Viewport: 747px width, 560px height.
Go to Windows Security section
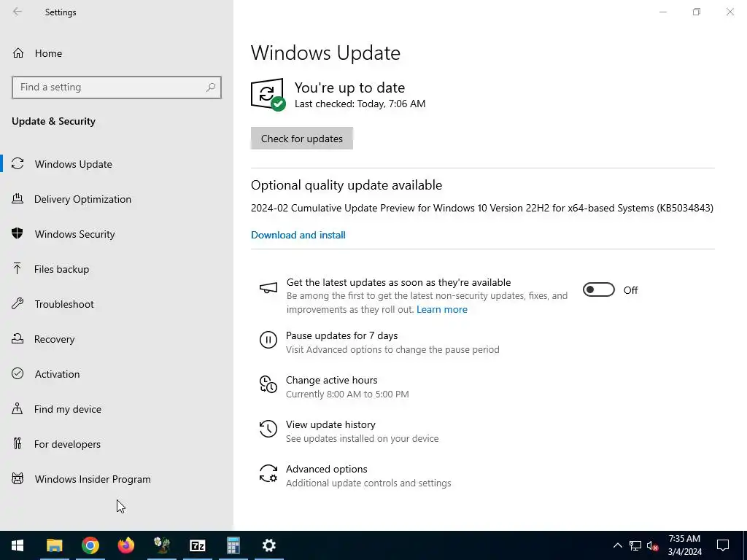point(117,234)
